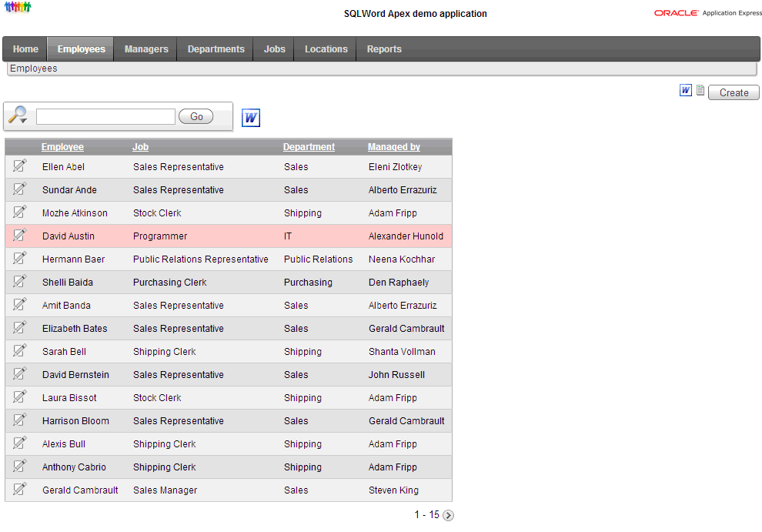Click the colorful people logo at top left
762x532 pixels.
(18, 7)
